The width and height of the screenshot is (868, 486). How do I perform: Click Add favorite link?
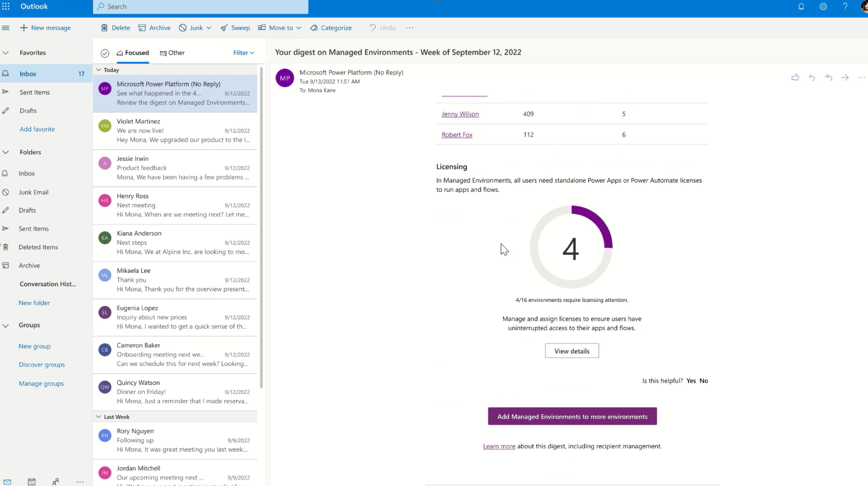click(x=37, y=129)
